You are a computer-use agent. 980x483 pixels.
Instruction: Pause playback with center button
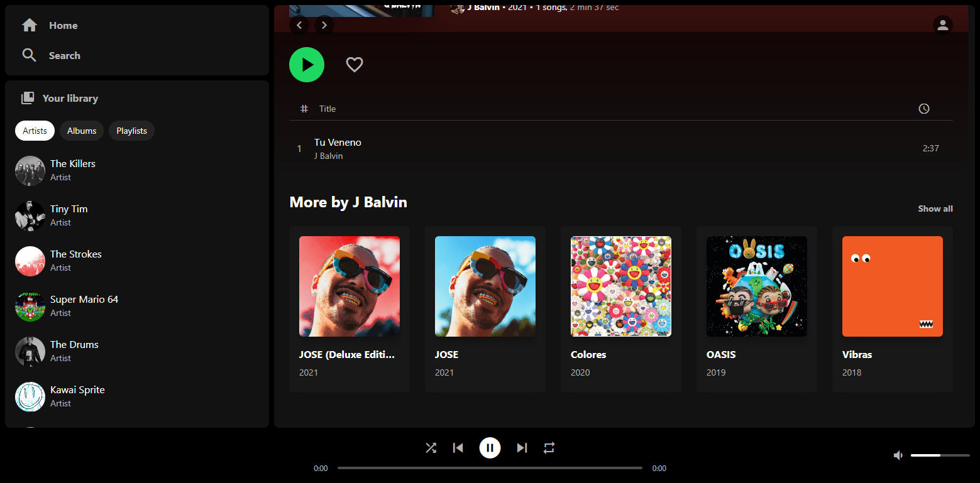[x=490, y=448]
